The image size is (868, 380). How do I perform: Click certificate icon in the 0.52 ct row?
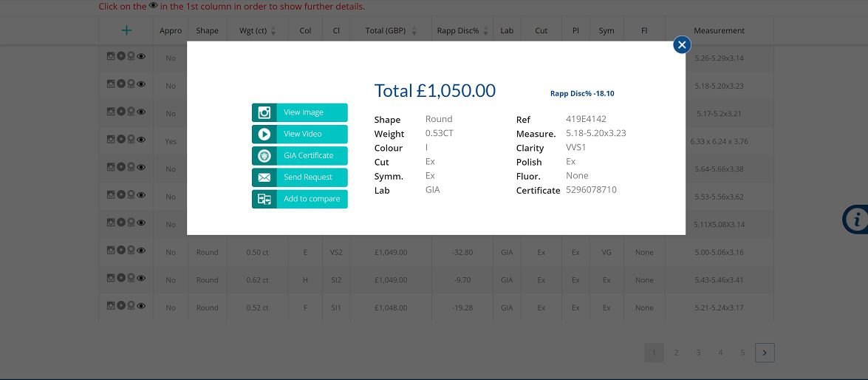pyautogui.click(x=131, y=306)
